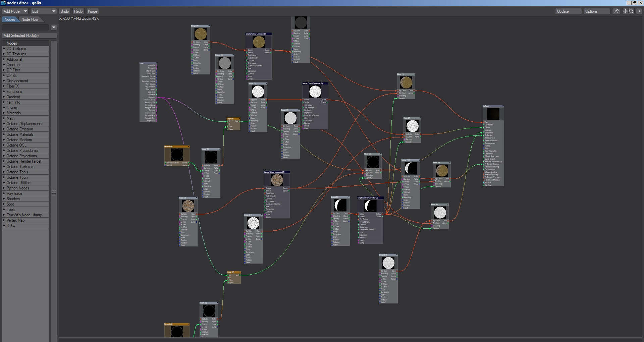The width and height of the screenshot is (644, 342).
Task: Click the pan view crosshair icon
Action: point(625,11)
